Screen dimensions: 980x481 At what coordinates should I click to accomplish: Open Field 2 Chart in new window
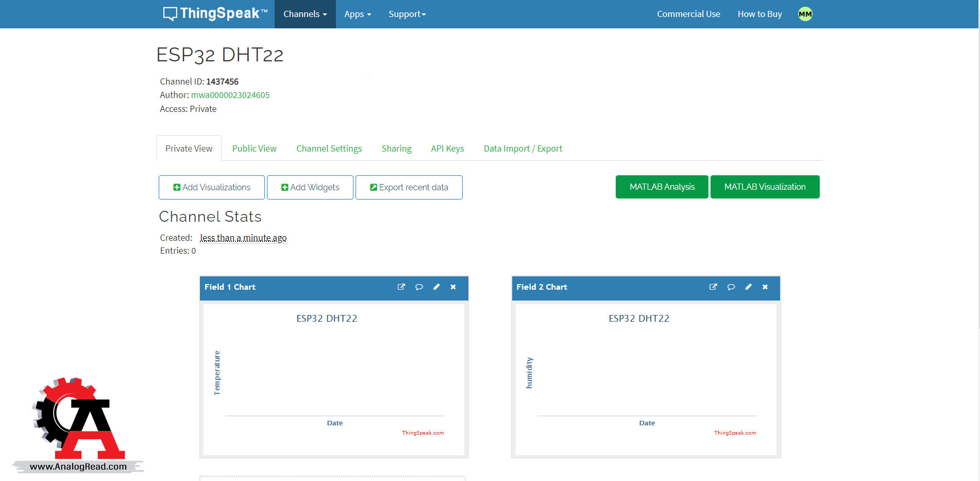[x=713, y=287]
